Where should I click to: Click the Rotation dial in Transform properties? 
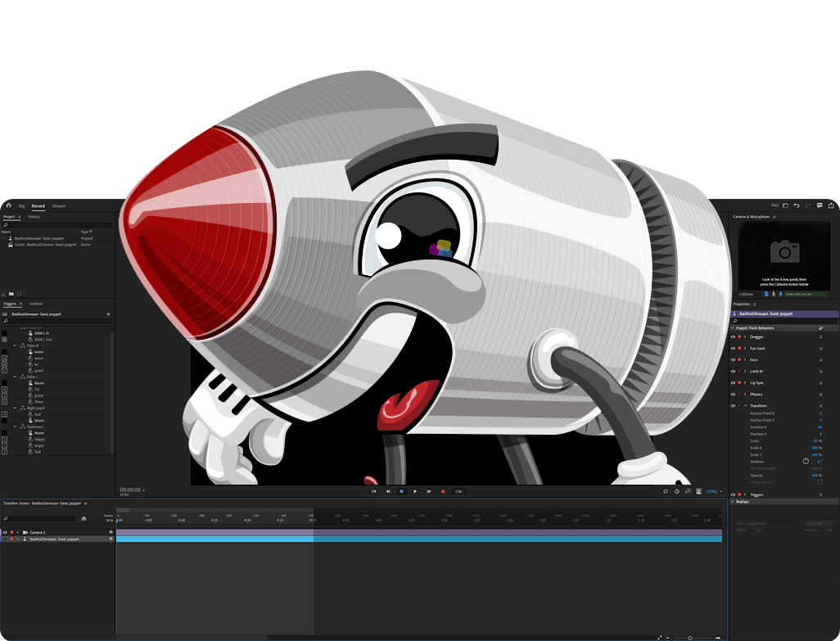pos(806,461)
